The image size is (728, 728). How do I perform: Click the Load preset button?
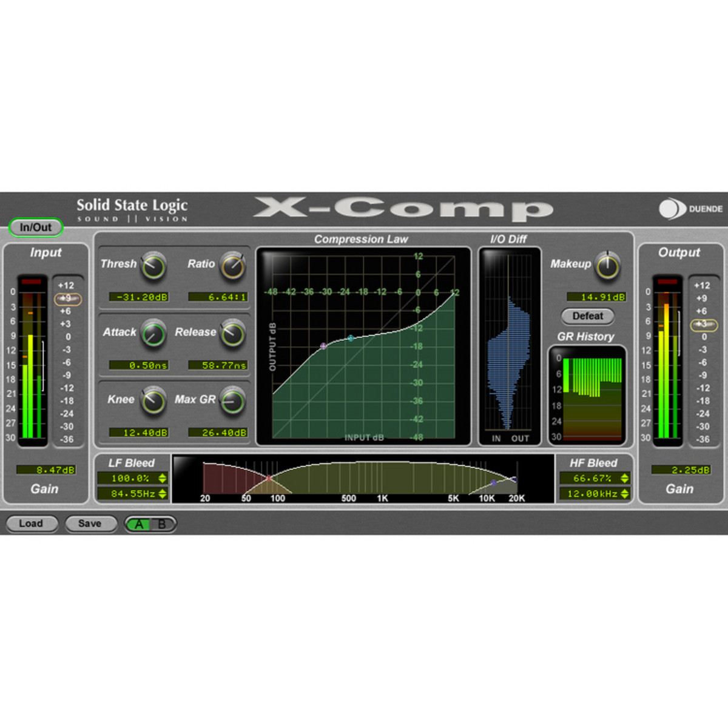[x=32, y=524]
